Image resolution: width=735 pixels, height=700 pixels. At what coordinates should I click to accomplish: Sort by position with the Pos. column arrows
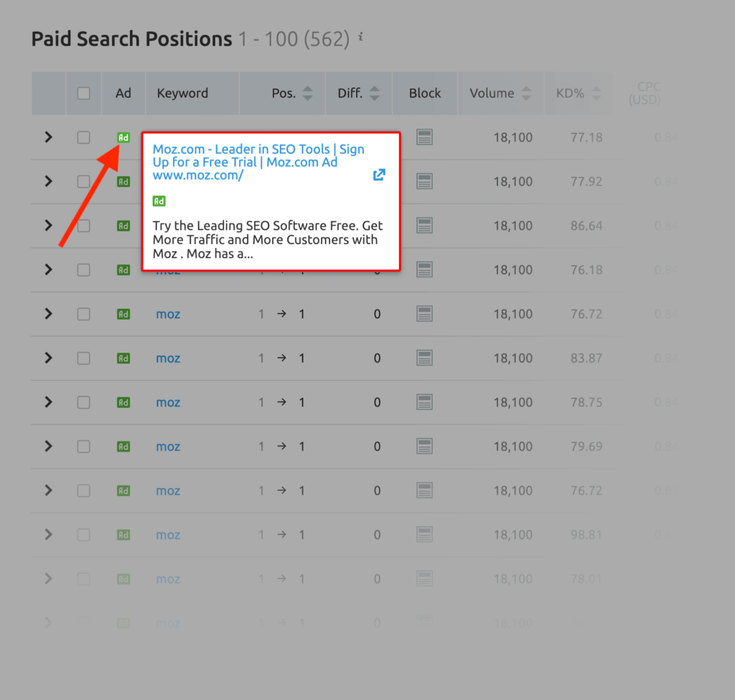coord(308,93)
